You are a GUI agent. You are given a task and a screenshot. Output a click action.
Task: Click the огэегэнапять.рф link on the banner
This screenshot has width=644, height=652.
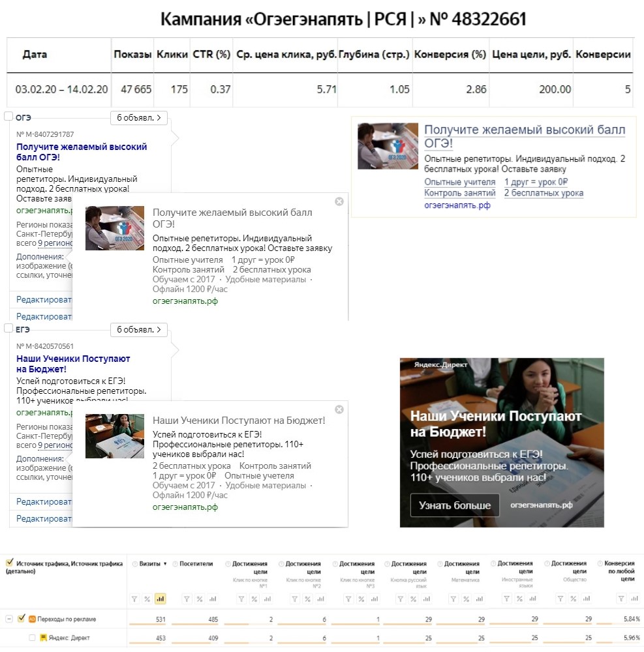(x=542, y=505)
